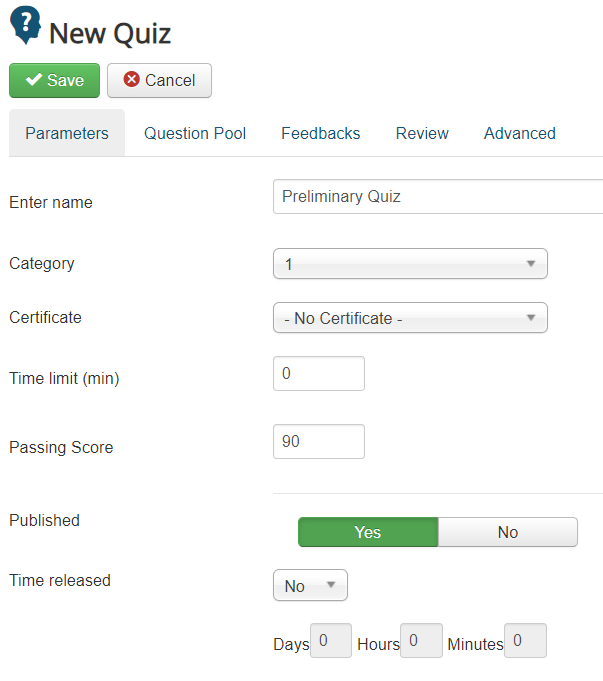Click the Minutes input field
The height and width of the screenshot is (681, 603).
tap(525, 641)
